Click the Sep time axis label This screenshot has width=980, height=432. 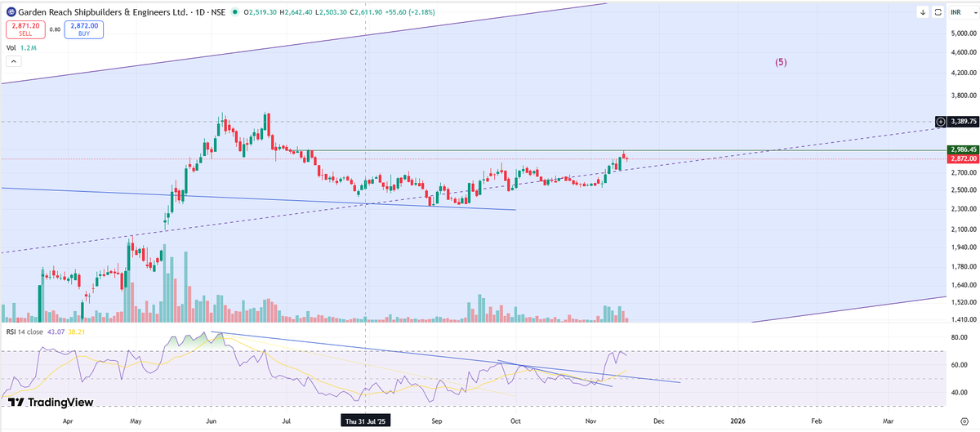[437, 420]
